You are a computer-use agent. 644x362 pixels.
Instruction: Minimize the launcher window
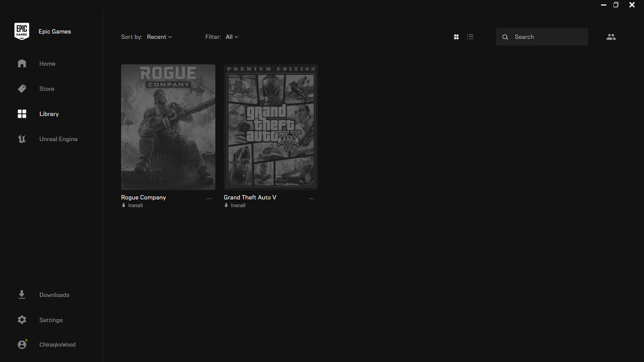(x=604, y=5)
